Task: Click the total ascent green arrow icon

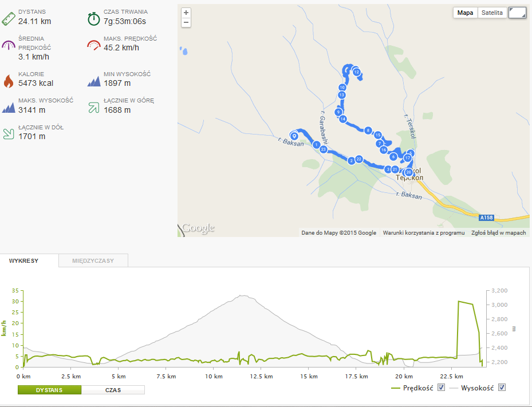Action: (94, 108)
